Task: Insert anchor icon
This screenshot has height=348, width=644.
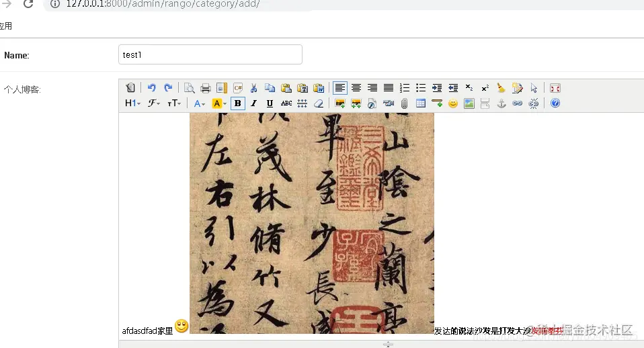Action: tap(501, 103)
